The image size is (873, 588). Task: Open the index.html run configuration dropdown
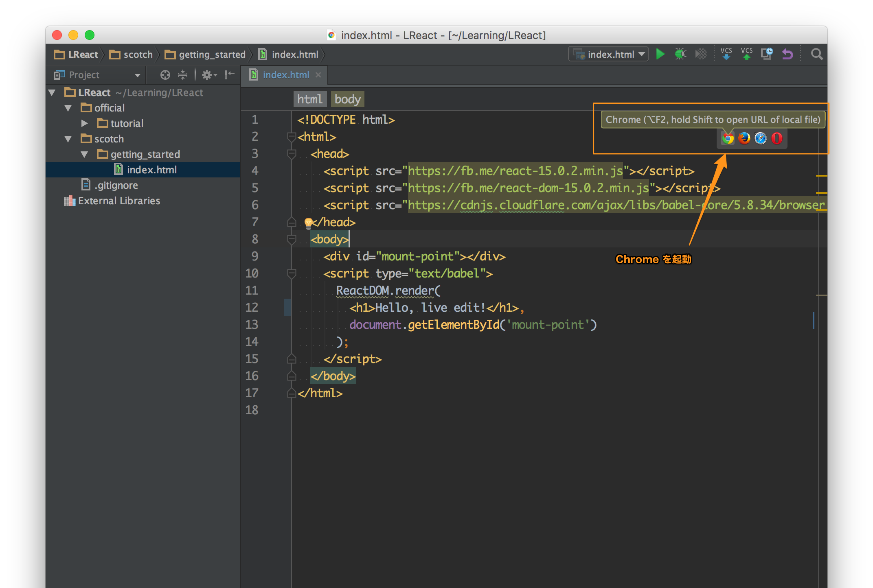click(x=608, y=54)
